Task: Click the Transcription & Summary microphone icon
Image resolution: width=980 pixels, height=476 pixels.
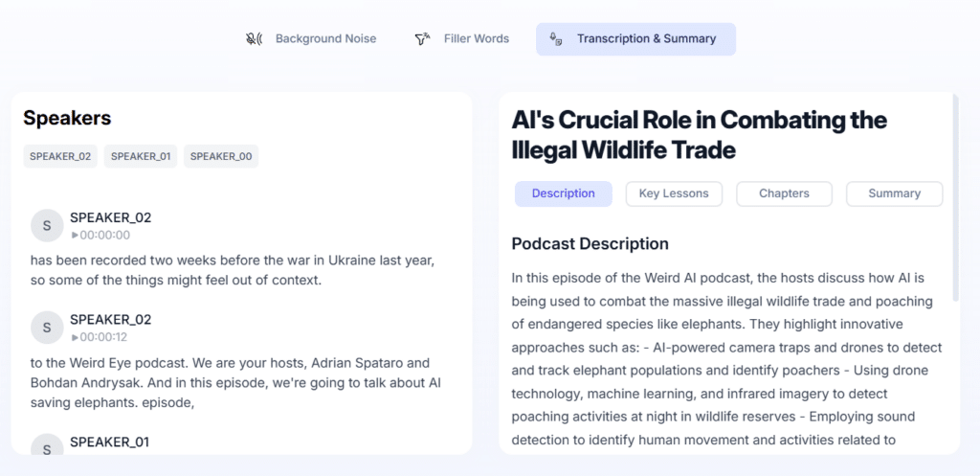Action: [555, 38]
